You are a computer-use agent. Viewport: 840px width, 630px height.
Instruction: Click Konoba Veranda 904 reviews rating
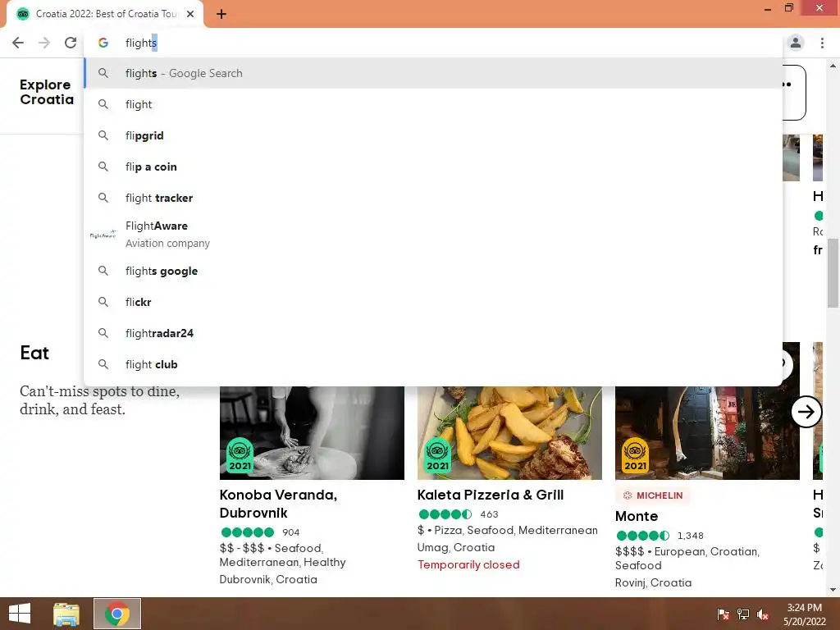point(260,532)
